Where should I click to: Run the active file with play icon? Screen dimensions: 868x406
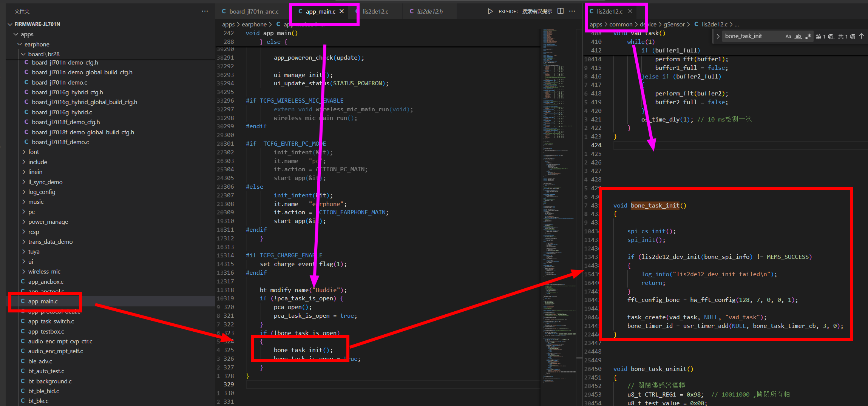click(x=490, y=11)
